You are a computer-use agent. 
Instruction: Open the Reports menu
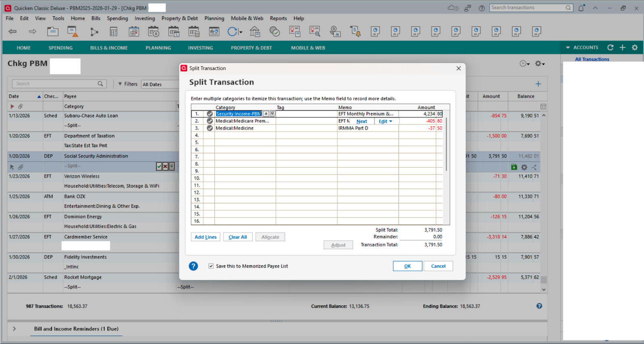click(x=278, y=18)
